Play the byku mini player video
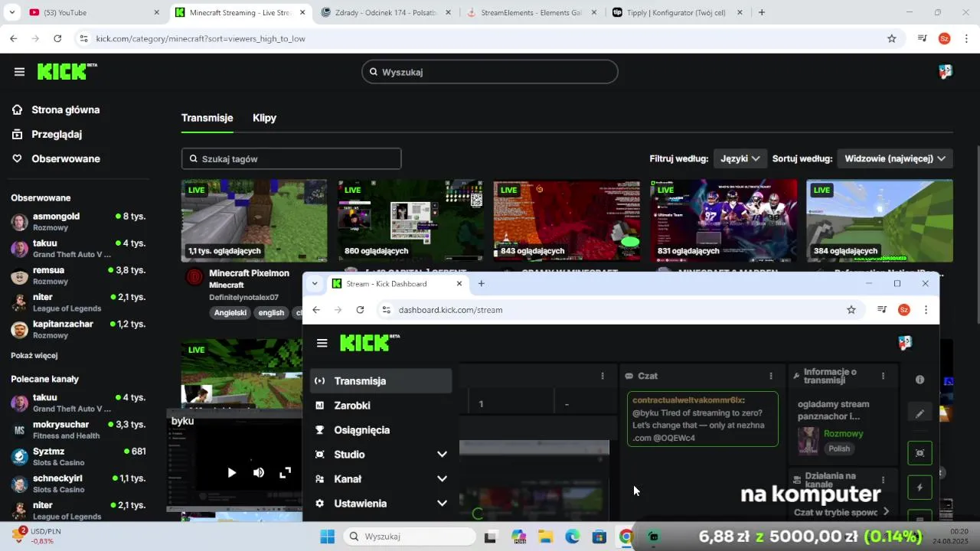 tap(231, 473)
